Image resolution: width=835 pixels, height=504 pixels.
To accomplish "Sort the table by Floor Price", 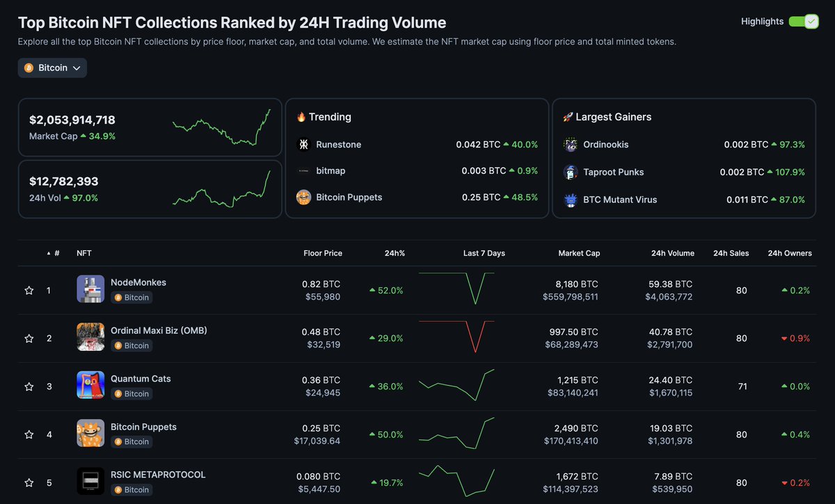I will pyautogui.click(x=323, y=252).
